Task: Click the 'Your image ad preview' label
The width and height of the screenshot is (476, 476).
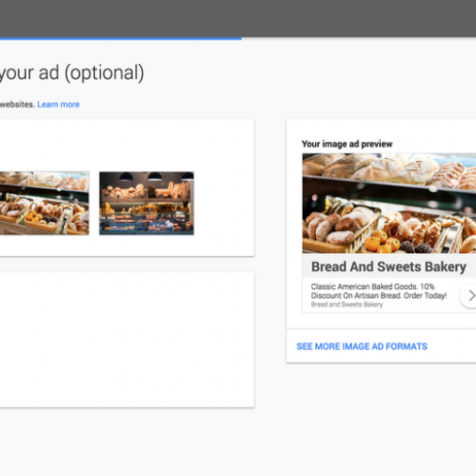Action: click(x=347, y=144)
